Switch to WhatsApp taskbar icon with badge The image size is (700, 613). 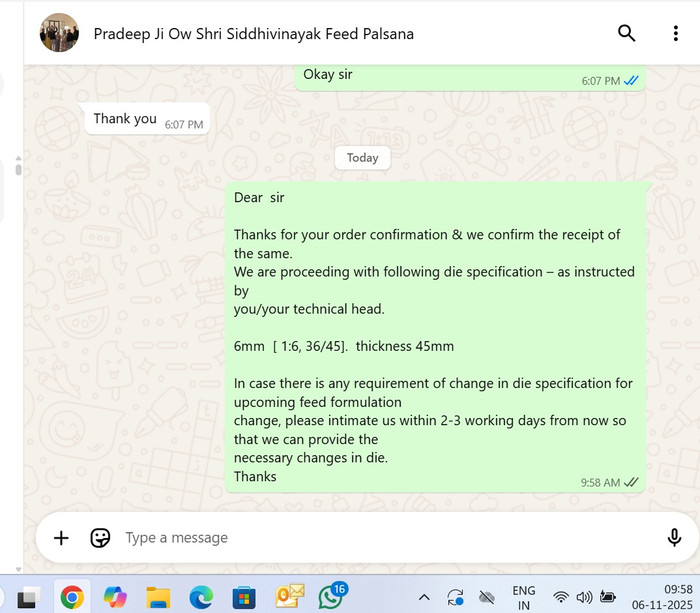332,596
